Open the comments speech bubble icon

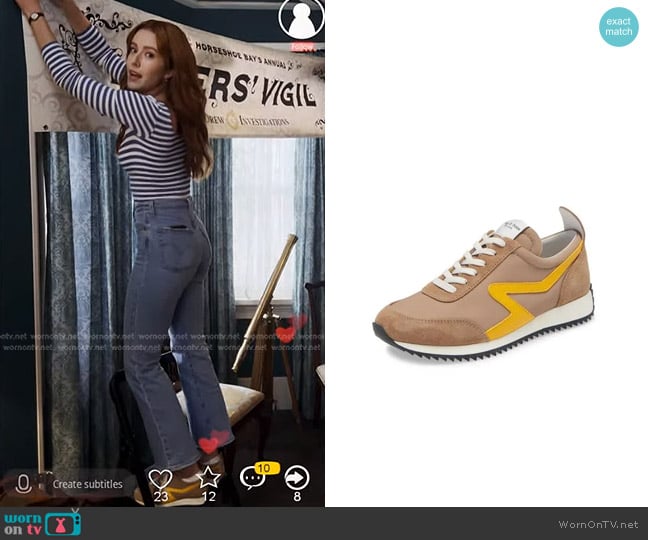point(252,478)
